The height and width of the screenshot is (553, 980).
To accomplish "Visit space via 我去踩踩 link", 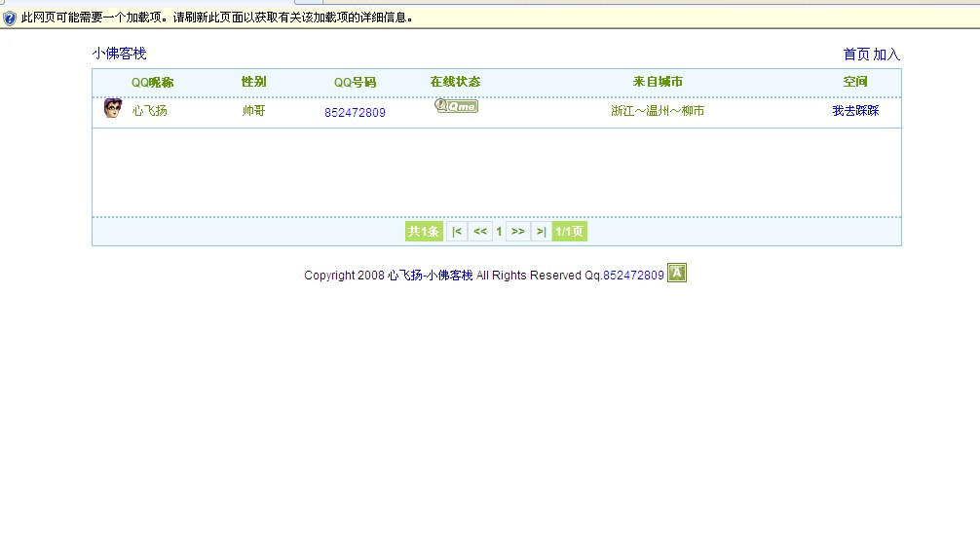I will (x=855, y=111).
